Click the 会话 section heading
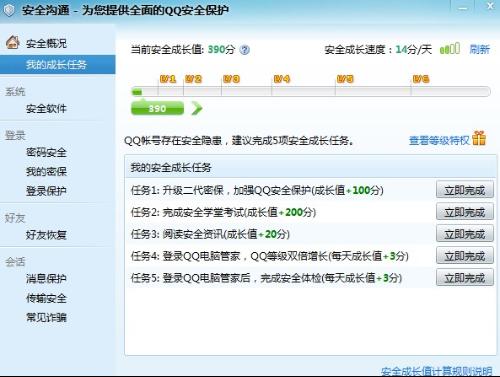 point(15,262)
